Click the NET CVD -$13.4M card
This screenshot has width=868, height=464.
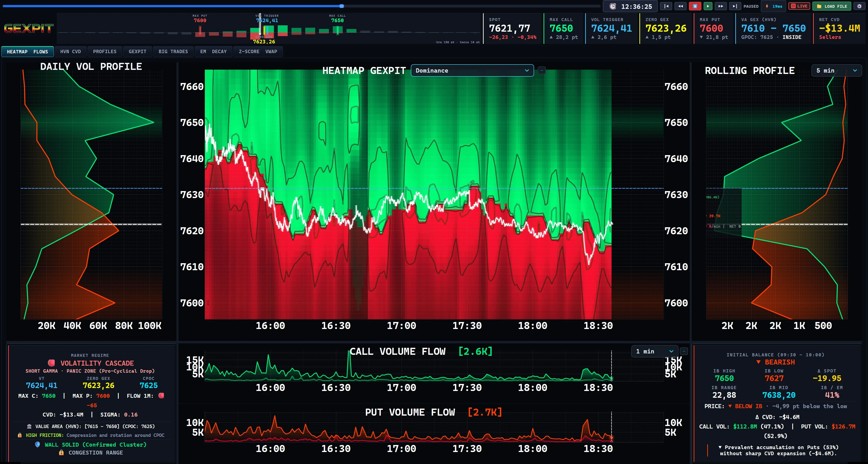tap(839, 29)
